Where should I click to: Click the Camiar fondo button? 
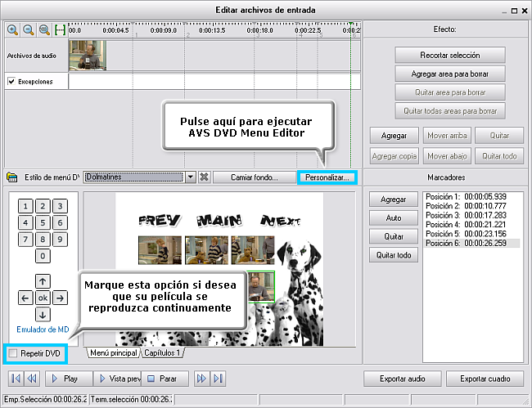tap(254, 177)
